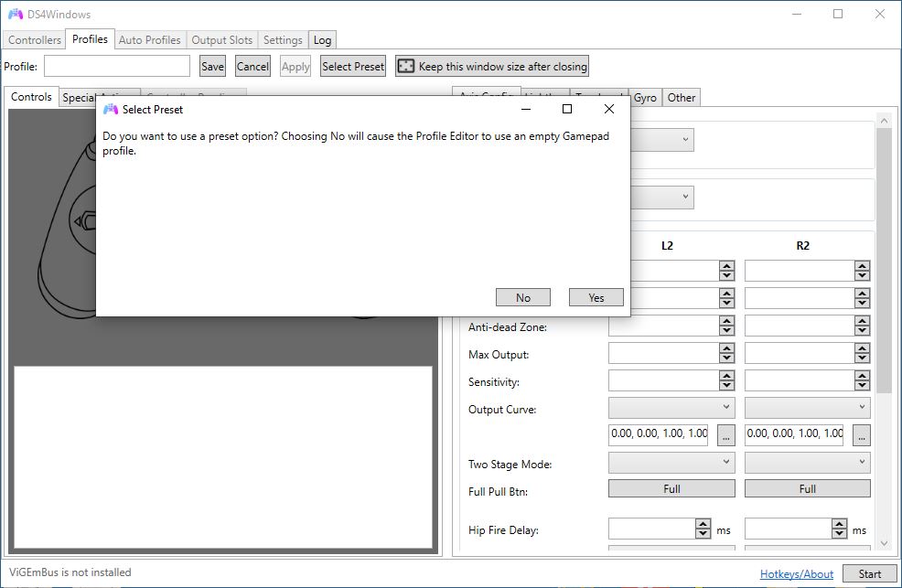This screenshot has height=588, width=902.
Task: Click the R2 custom curve values field
Action: (794, 434)
